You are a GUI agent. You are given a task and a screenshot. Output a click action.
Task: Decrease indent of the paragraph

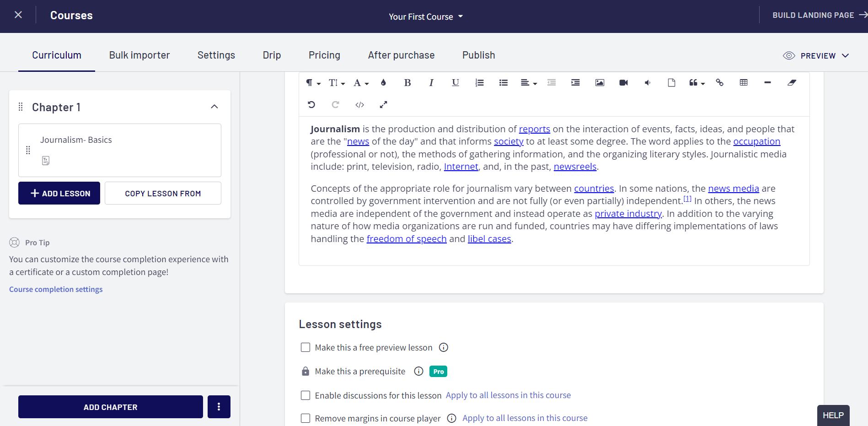552,83
